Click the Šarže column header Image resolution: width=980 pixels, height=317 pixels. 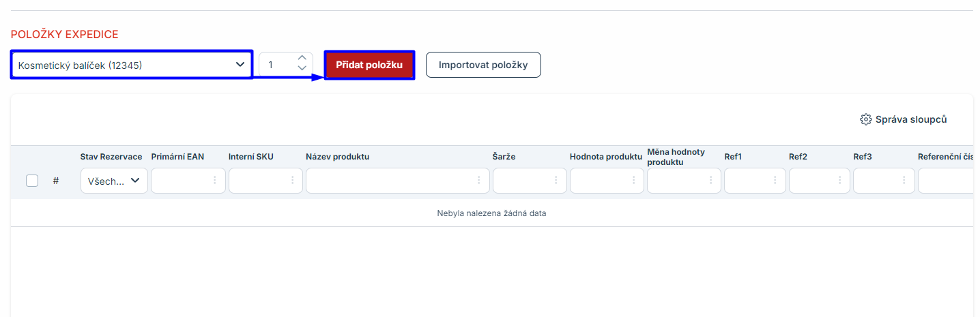tap(504, 157)
